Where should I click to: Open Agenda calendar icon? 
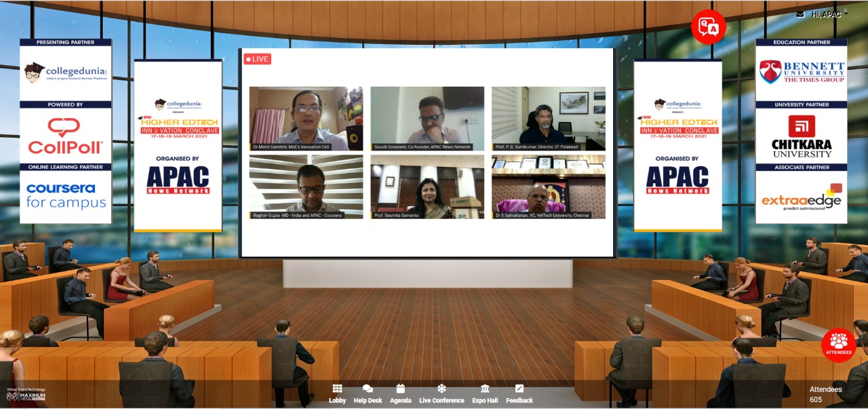click(401, 389)
